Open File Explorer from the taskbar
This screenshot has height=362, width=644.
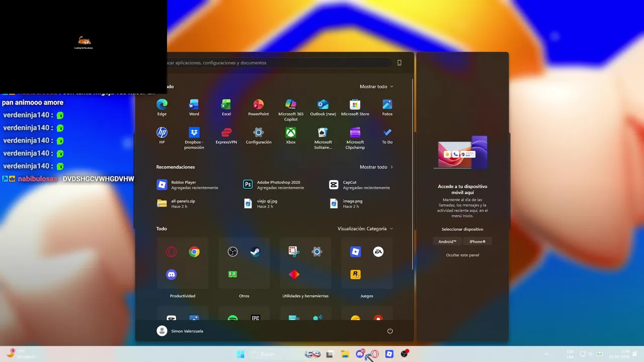point(345,354)
